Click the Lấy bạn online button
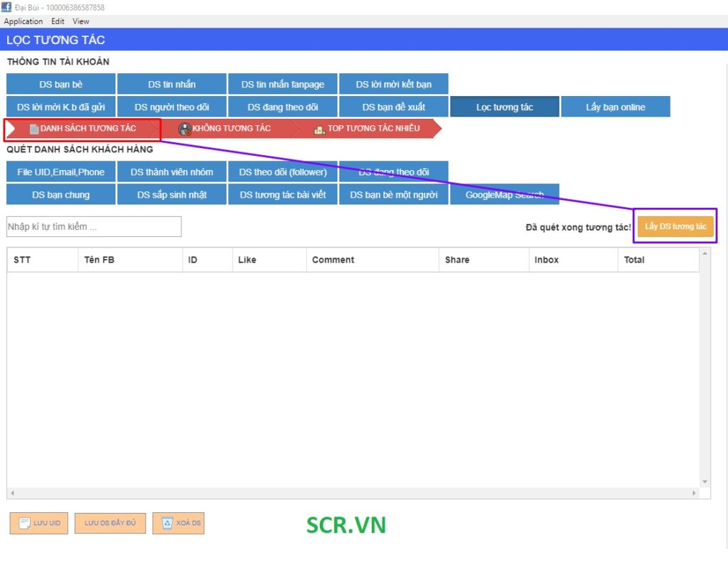The height and width of the screenshot is (572, 728). [x=615, y=107]
